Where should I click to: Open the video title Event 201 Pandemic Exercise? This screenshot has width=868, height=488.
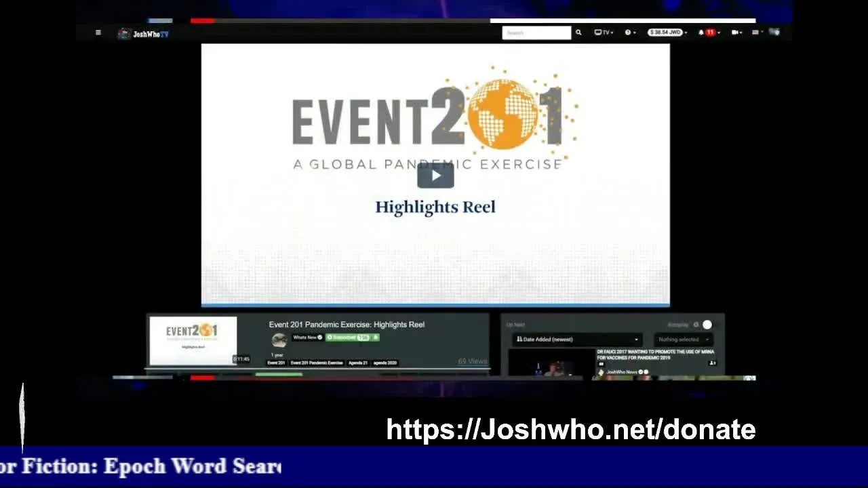tap(347, 325)
